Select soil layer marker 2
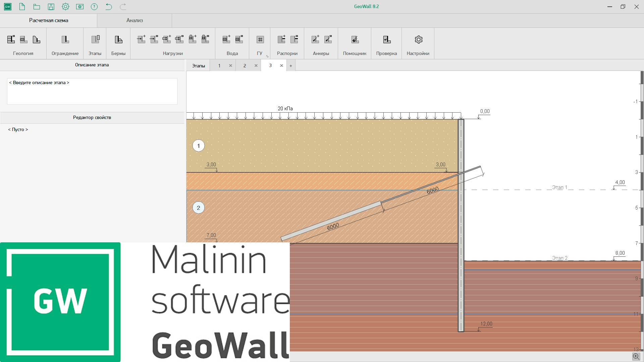This screenshot has height=362, width=644. pos(198,208)
